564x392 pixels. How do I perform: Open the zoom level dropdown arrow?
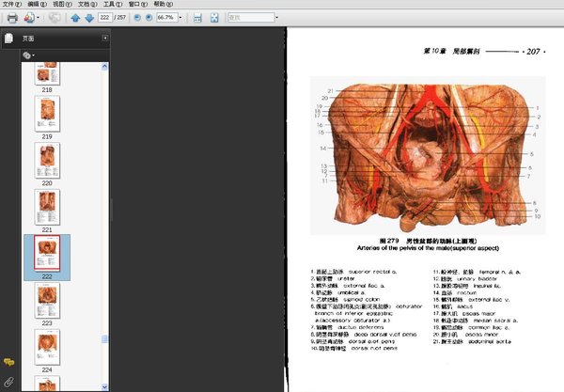pos(180,17)
